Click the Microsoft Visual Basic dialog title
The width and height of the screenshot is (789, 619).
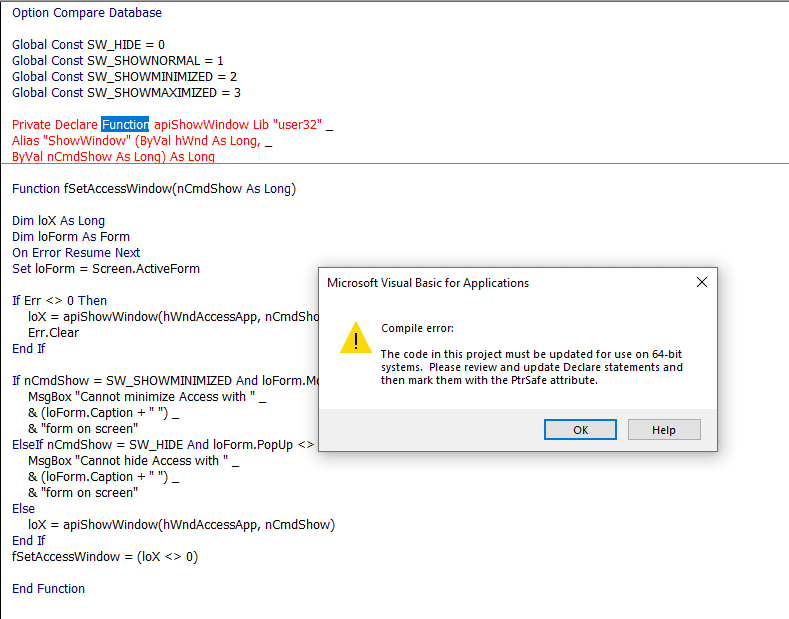click(x=428, y=283)
